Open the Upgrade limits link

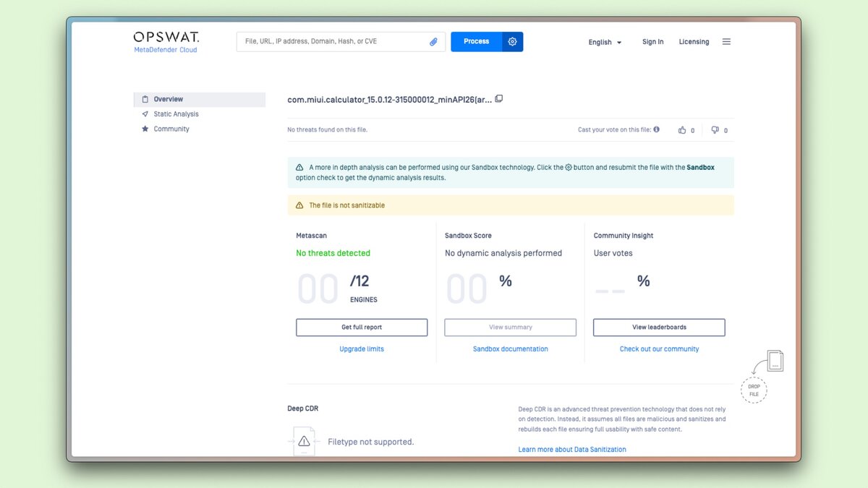(x=362, y=349)
